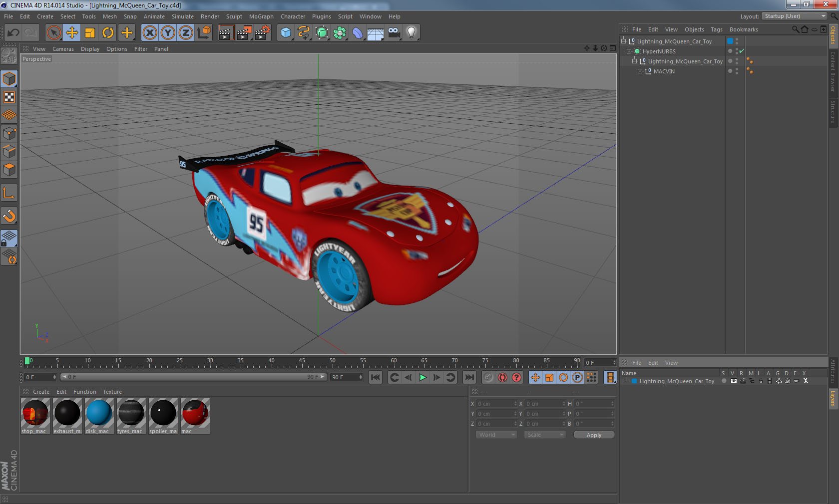Viewport: 839px width, 504px height.
Task: Open the material Texture menu
Action: pyautogui.click(x=112, y=392)
